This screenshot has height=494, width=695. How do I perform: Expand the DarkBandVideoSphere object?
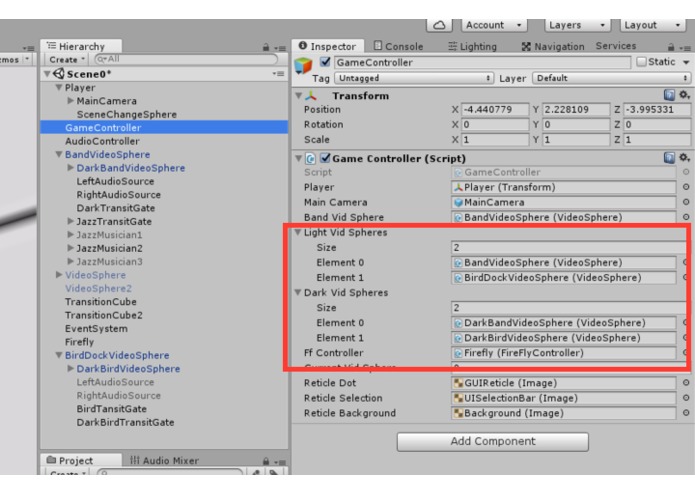(70, 167)
